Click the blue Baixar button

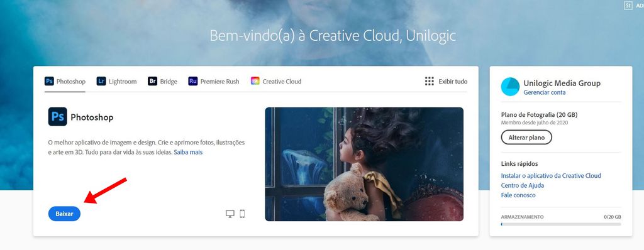click(64, 214)
